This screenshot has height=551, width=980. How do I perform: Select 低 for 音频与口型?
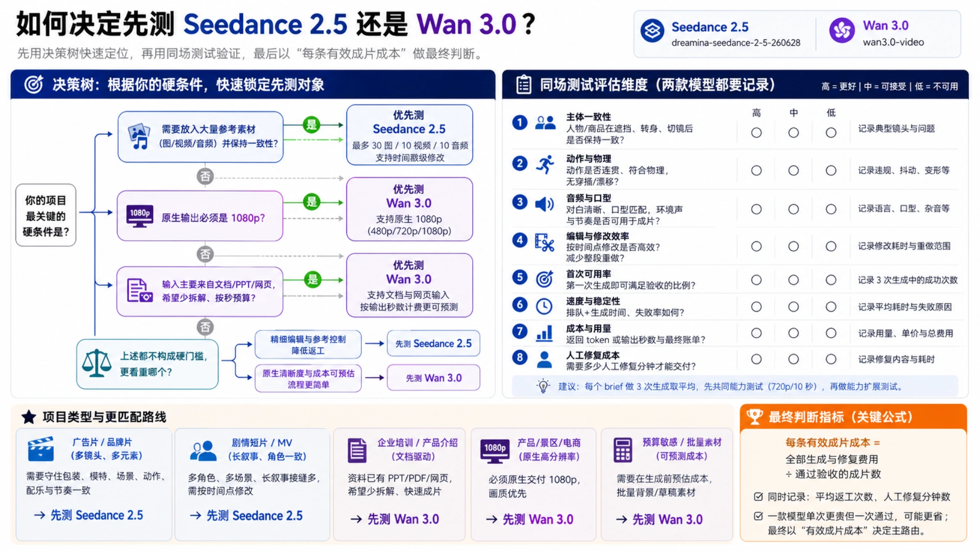click(831, 209)
